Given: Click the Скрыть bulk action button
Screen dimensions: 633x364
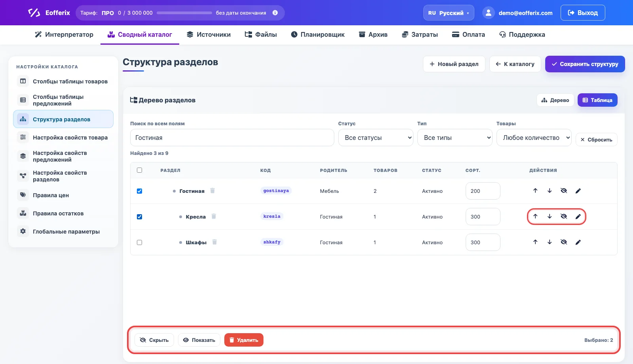Looking at the screenshot, I should coord(154,340).
